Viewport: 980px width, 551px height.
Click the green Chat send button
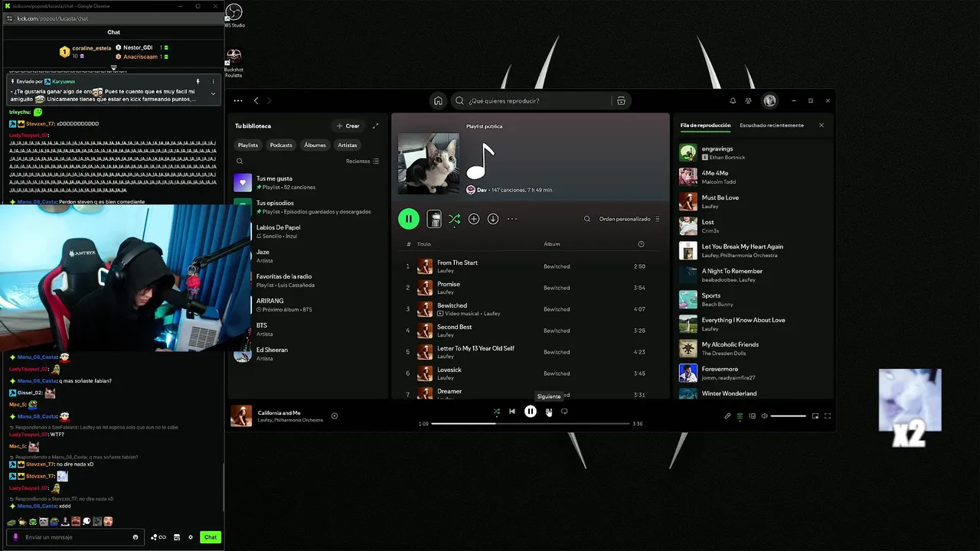coord(211,537)
